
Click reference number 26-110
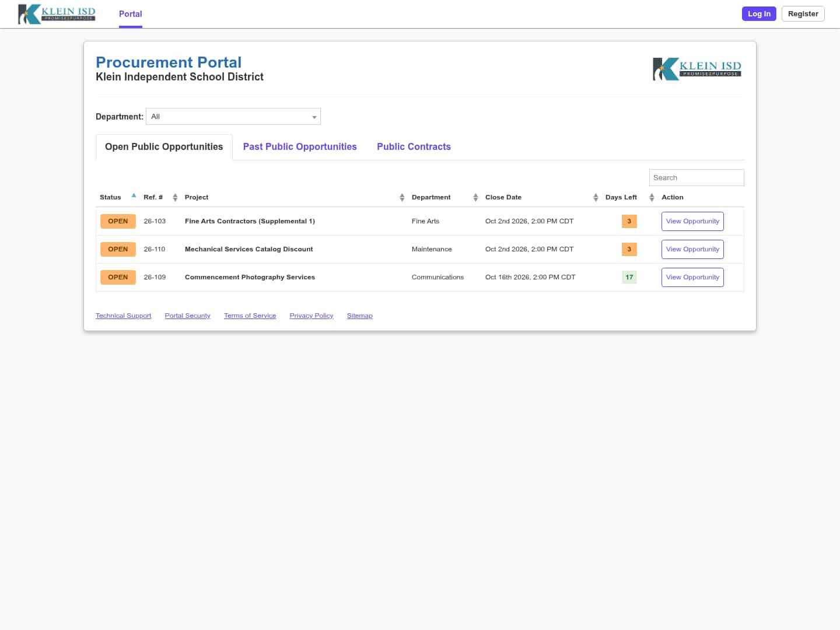[155, 250]
